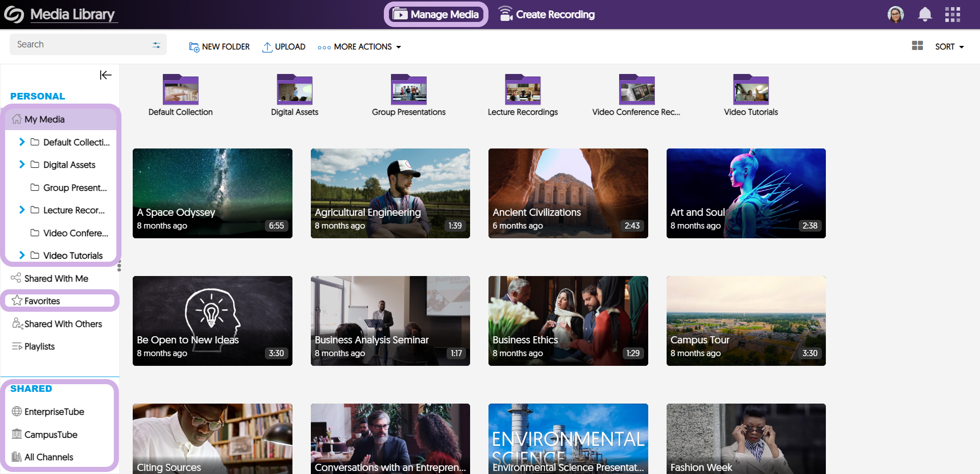Select Video Conference folder in tree
The height and width of the screenshot is (474, 980).
click(69, 233)
